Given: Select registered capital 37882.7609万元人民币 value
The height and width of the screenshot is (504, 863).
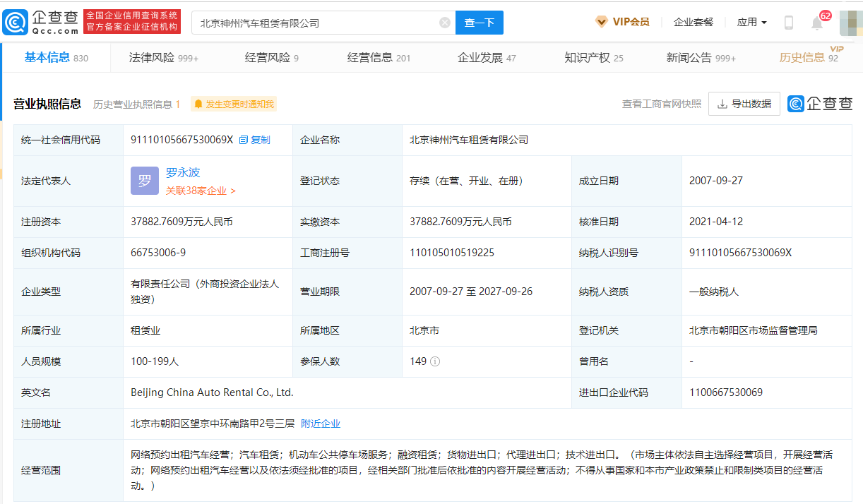Looking at the screenshot, I should [181, 222].
